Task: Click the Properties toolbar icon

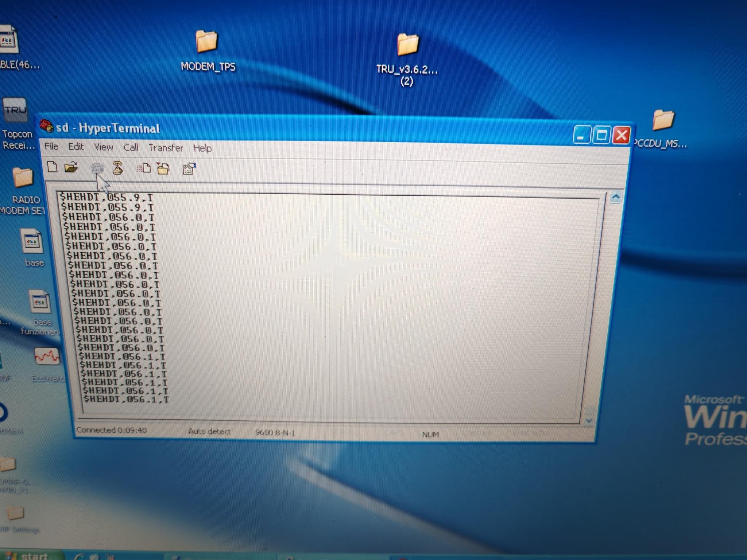Action: click(189, 169)
